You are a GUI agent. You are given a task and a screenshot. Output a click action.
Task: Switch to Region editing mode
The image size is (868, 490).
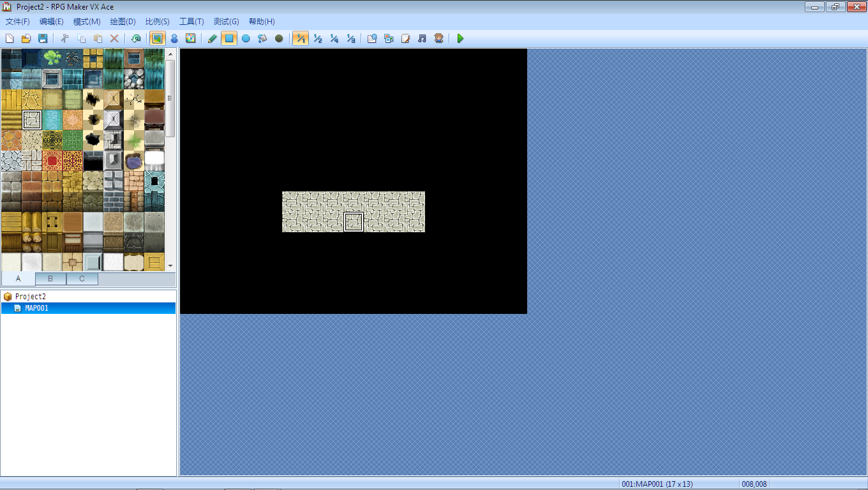(190, 39)
